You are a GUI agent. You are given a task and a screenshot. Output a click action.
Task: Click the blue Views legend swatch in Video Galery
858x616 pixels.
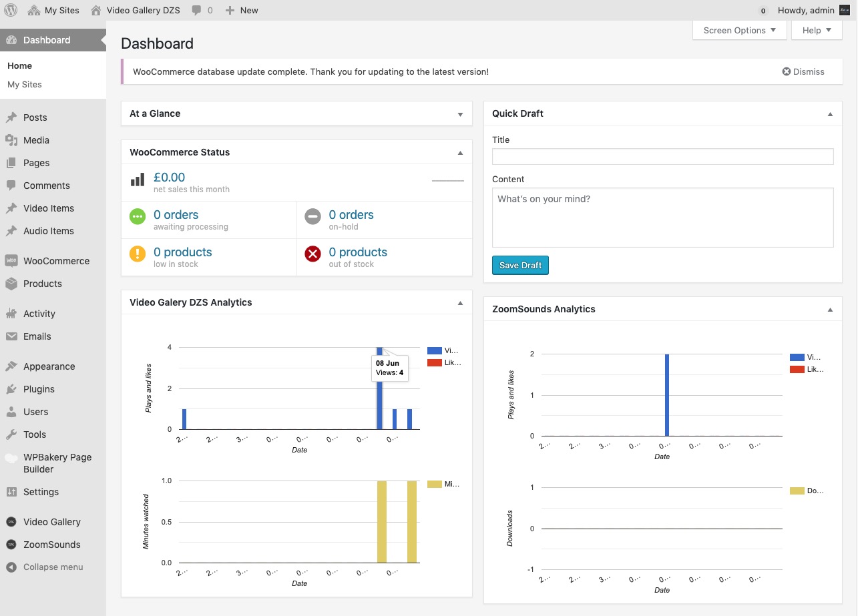435,350
